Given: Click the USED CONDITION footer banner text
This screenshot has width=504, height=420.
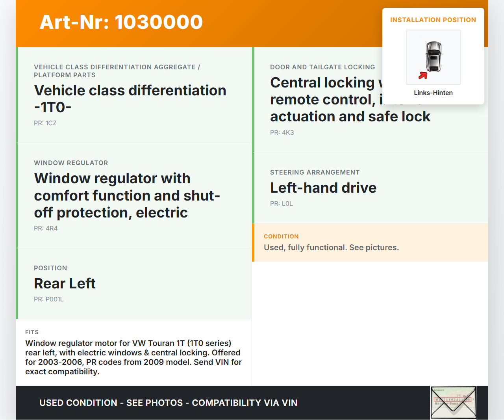Looking at the screenshot, I should 169,403.
